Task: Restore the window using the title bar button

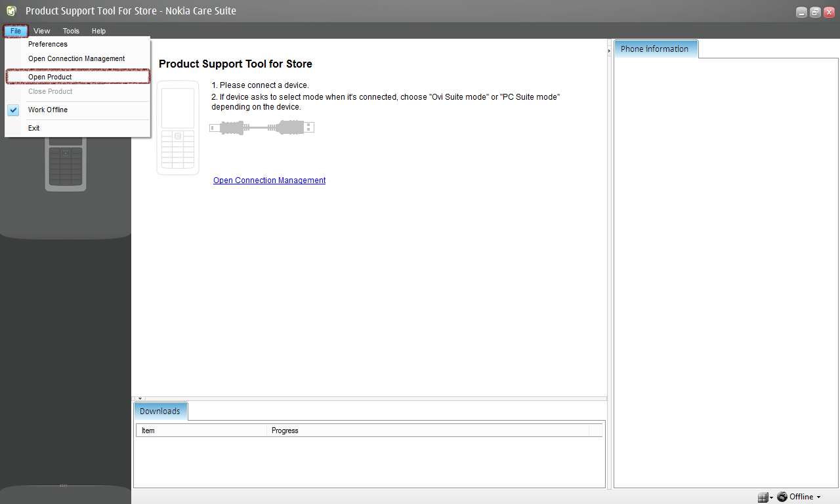Action: 815,12
